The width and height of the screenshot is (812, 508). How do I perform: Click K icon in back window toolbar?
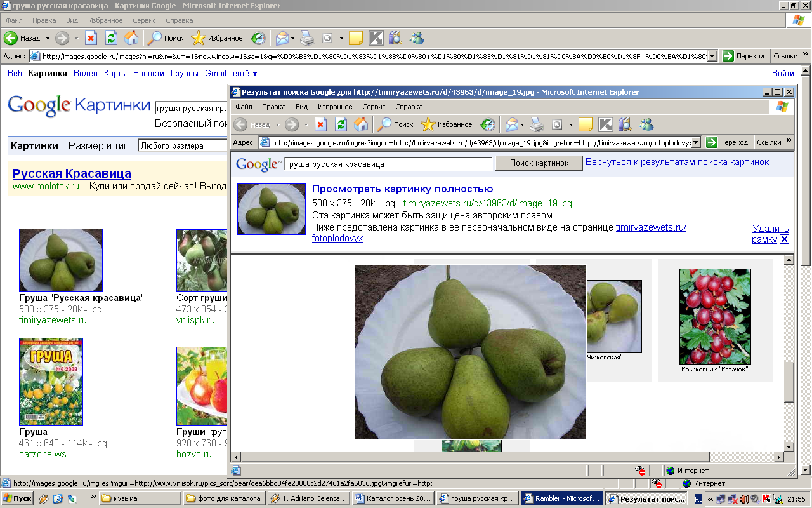376,38
